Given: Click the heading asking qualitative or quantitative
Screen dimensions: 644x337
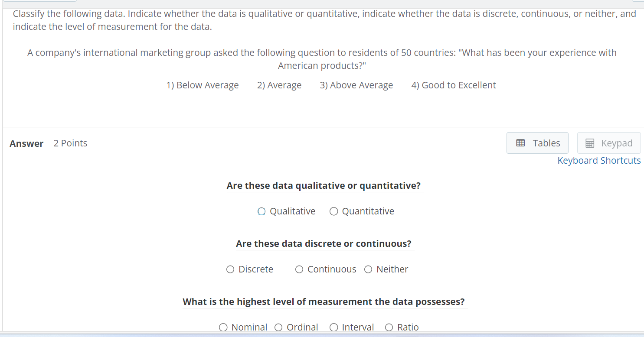Looking at the screenshot, I should pos(324,185).
